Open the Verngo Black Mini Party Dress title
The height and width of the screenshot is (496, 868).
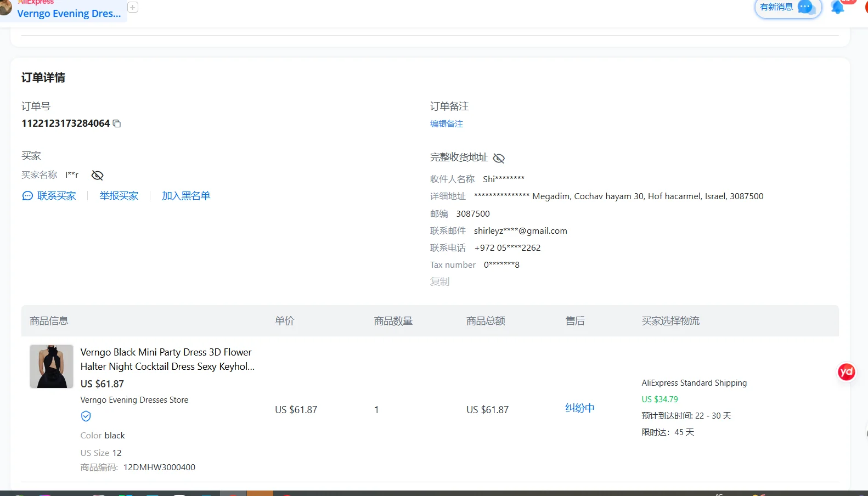click(167, 359)
